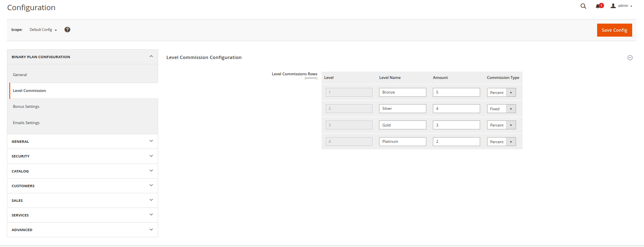Switch to the General sub-tab under Binary Plan
This screenshot has height=247, width=644.
click(20, 75)
